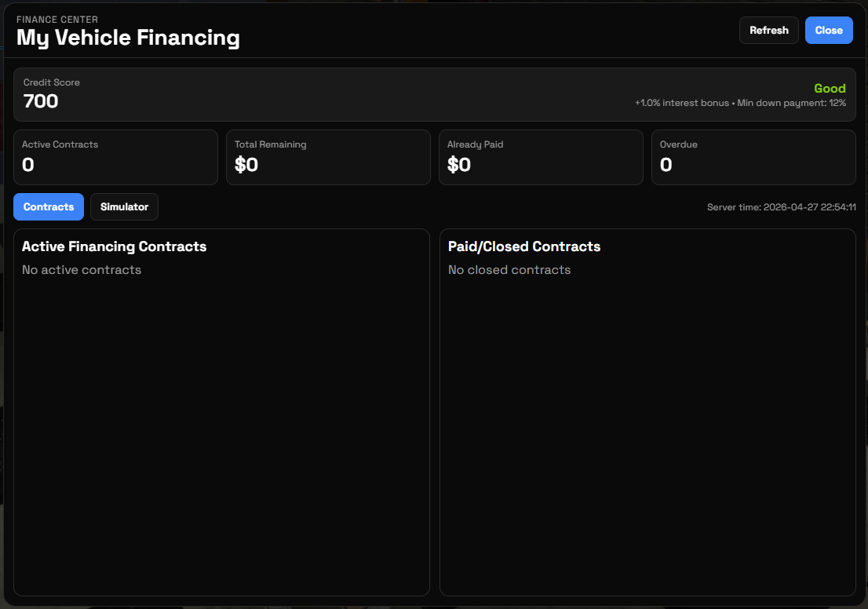Screen dimensions: 868x609
Task: Click the No closed contracts message
Action: coord(509,270)
